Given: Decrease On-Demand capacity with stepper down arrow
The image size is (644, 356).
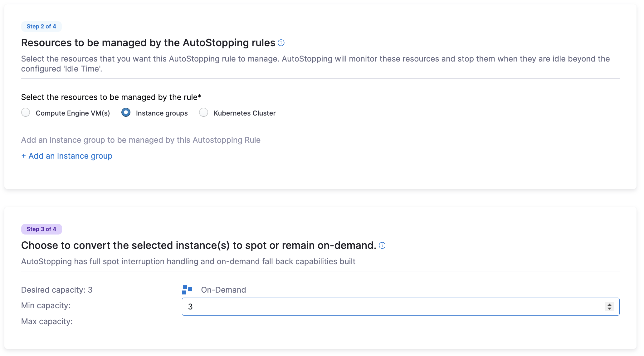Looking at the screenshot, I should 609,309.
